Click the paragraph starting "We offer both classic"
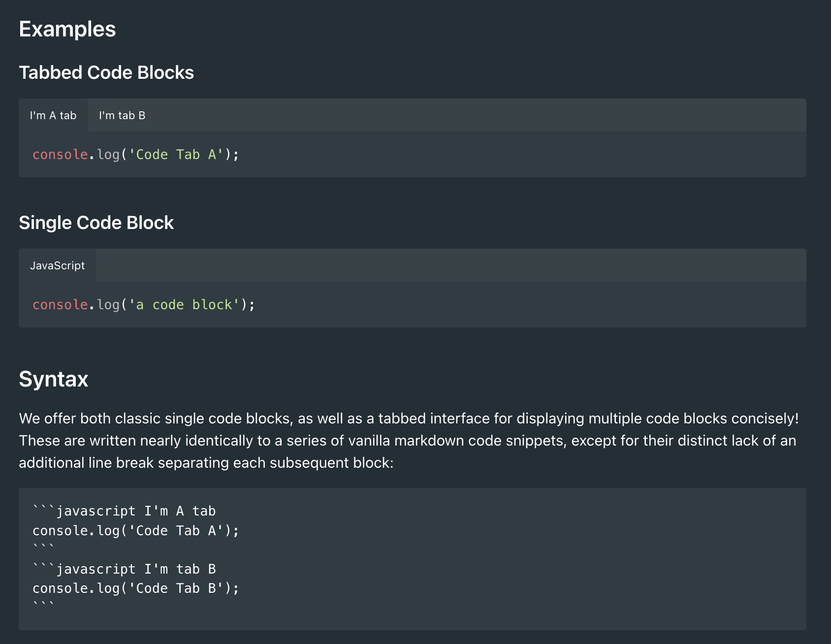 coord(409,441)
